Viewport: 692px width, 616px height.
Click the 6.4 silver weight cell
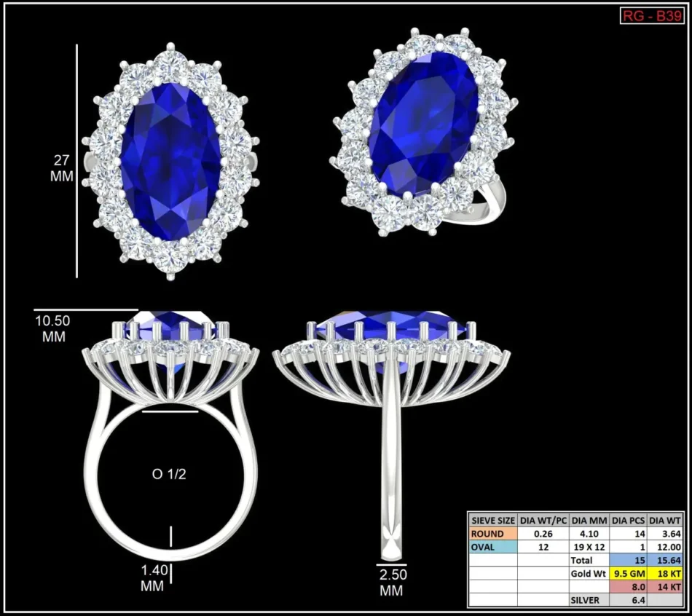coord(629,600)
